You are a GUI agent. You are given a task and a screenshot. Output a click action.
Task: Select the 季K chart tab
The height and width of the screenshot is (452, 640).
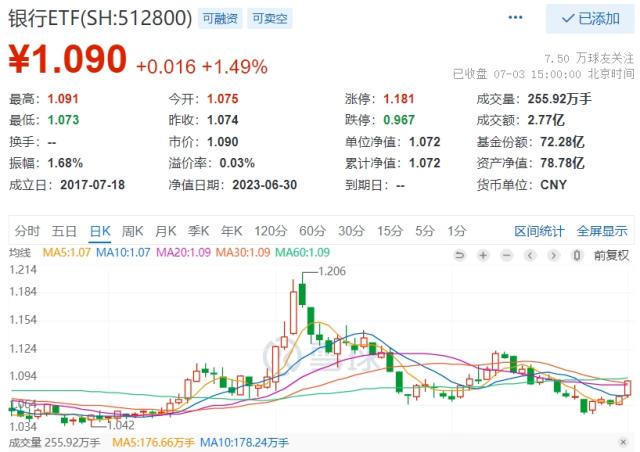tap(198, 231)
